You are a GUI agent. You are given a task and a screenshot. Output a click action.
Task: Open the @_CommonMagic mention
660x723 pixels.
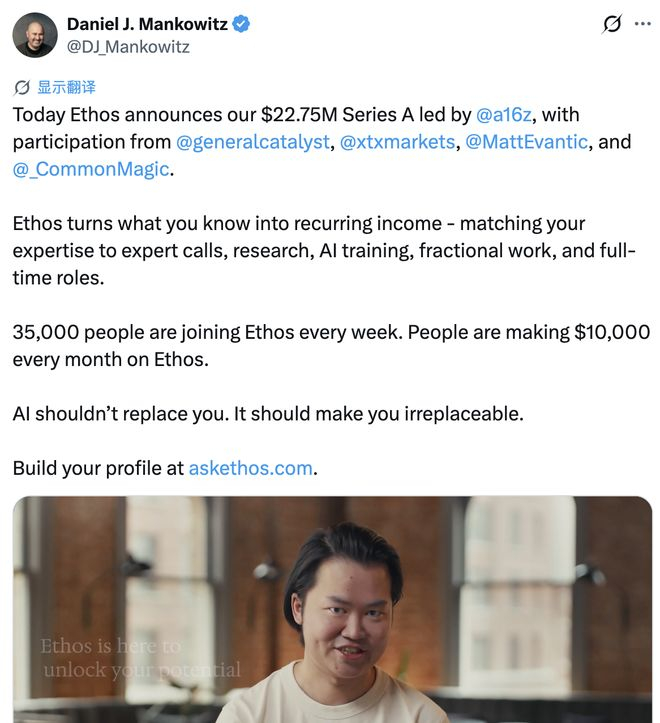(x=91, y=169)
